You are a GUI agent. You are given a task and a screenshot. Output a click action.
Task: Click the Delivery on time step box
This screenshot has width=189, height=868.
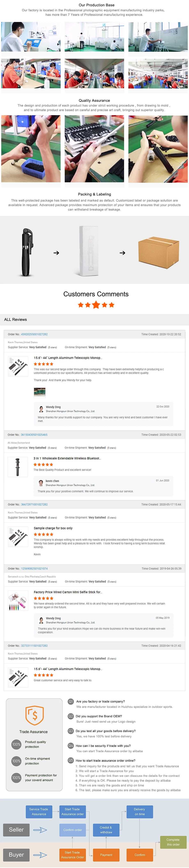point(139,811)
